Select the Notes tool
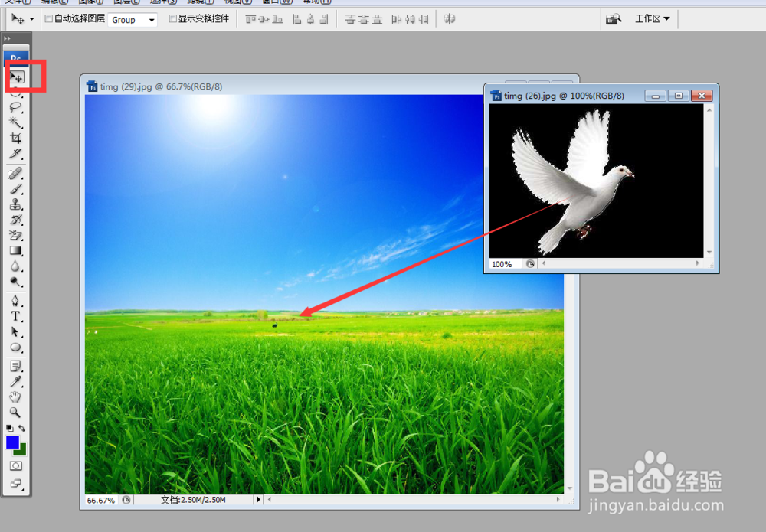 15,366
